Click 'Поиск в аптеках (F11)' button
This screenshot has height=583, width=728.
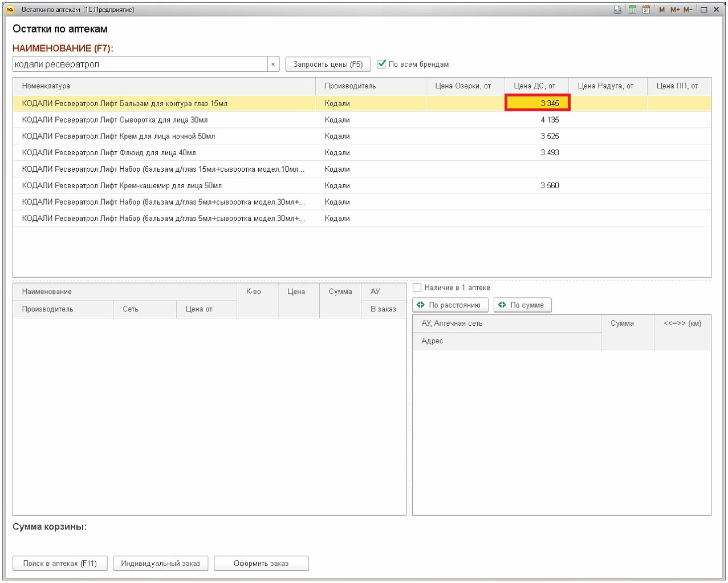coord(59,563)
